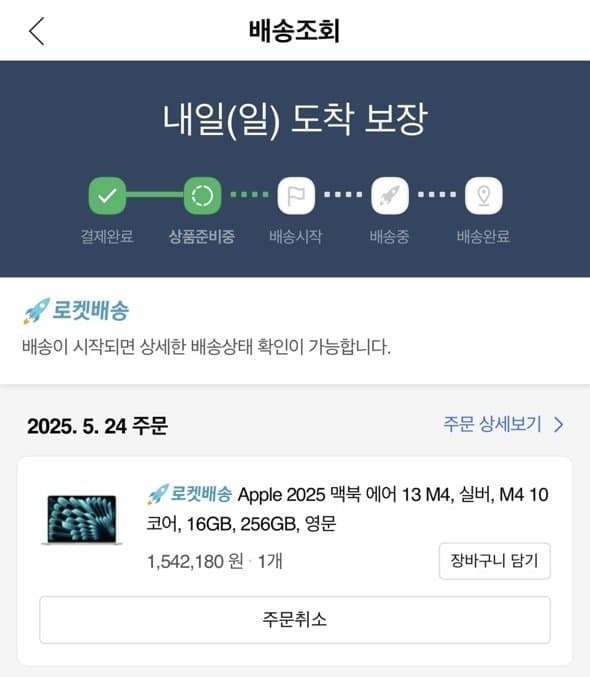This screenshot has height=677, width=590.
Task: Select the 배송완료 step label
Action: tap(483, 237)
